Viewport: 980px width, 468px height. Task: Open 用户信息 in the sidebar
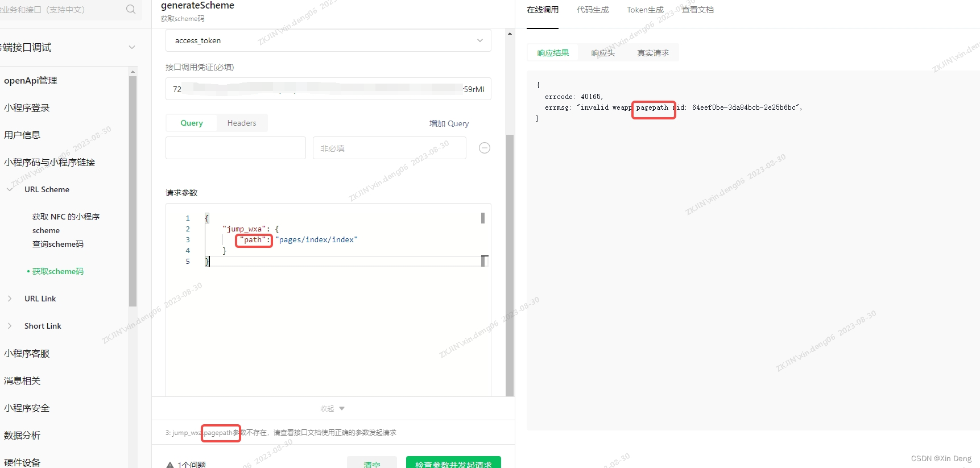click(22, 135)
